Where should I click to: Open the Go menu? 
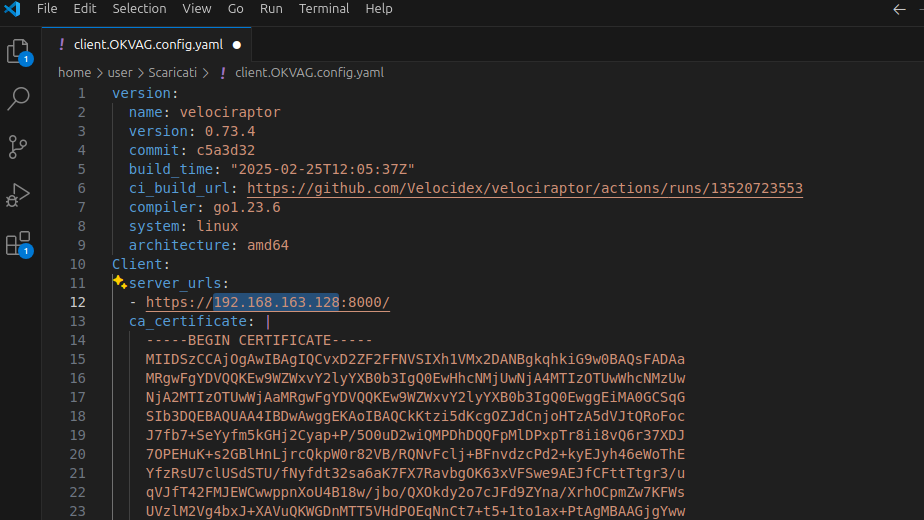pyautogui.click(x=236, y=9)
